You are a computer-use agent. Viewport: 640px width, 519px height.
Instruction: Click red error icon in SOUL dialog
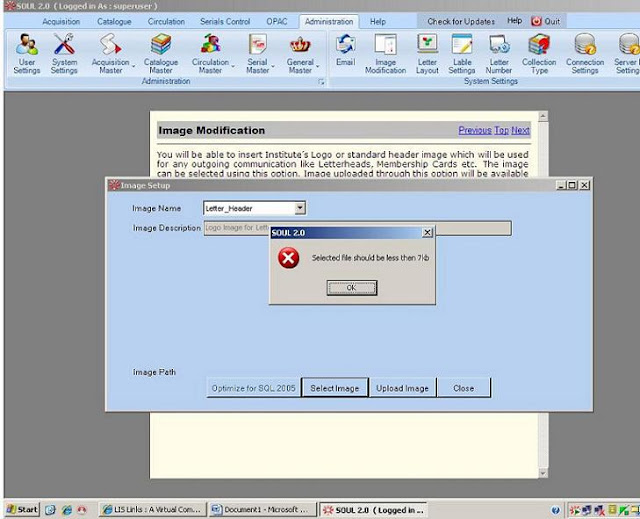point(289,258)
